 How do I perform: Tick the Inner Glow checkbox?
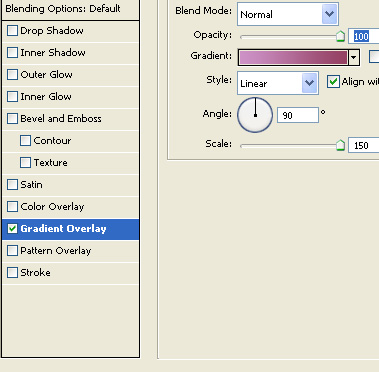(x=12, y=97)
